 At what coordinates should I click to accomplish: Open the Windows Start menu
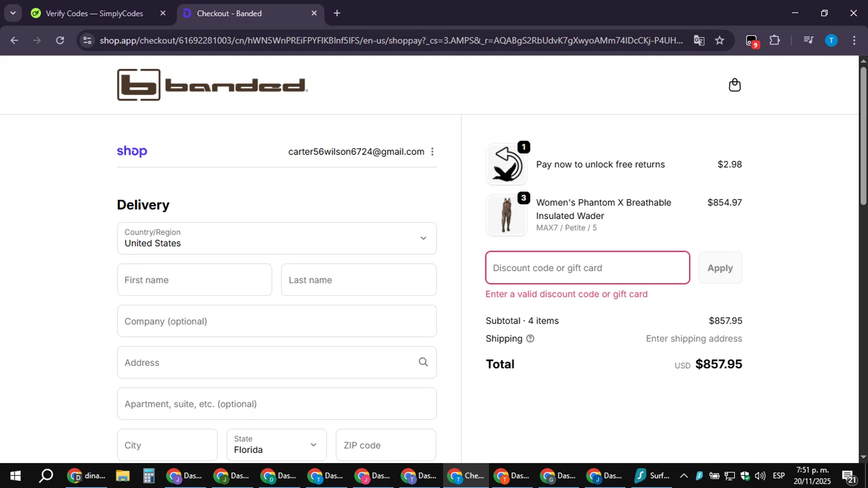(x=16, y=476)
